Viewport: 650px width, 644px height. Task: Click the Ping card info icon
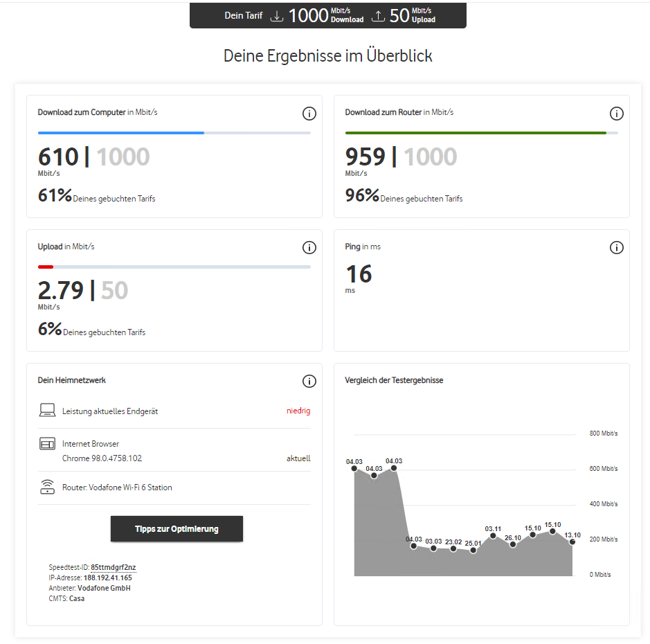tap(617, 247)
